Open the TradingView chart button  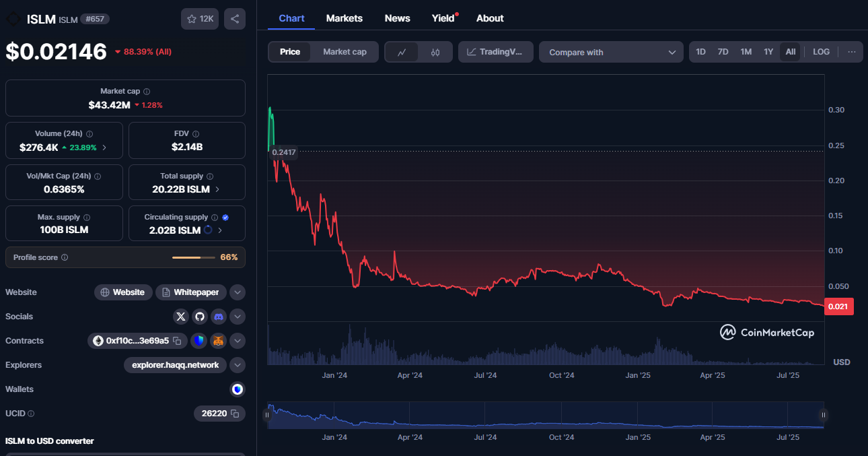click(x=496, y=52)
